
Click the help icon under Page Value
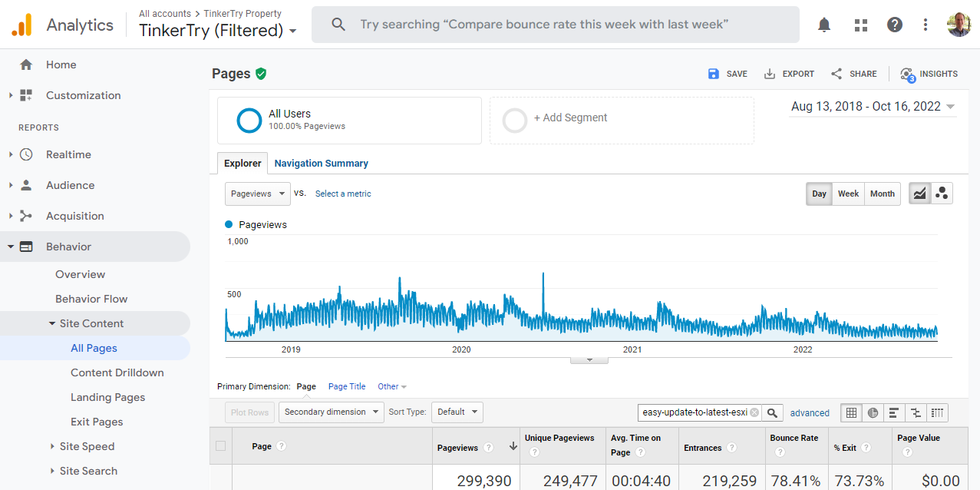[907, 452]
